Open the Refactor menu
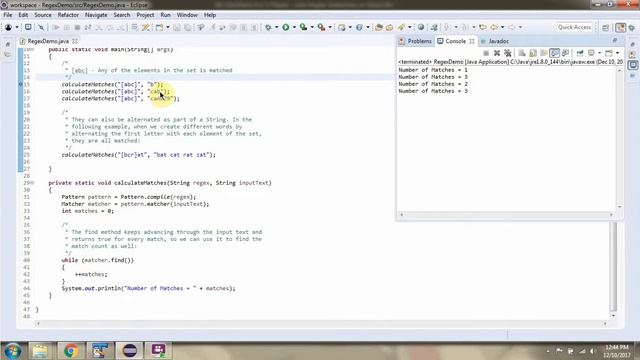The height and width of the screenshot is (360, 640). pos(68,15)
